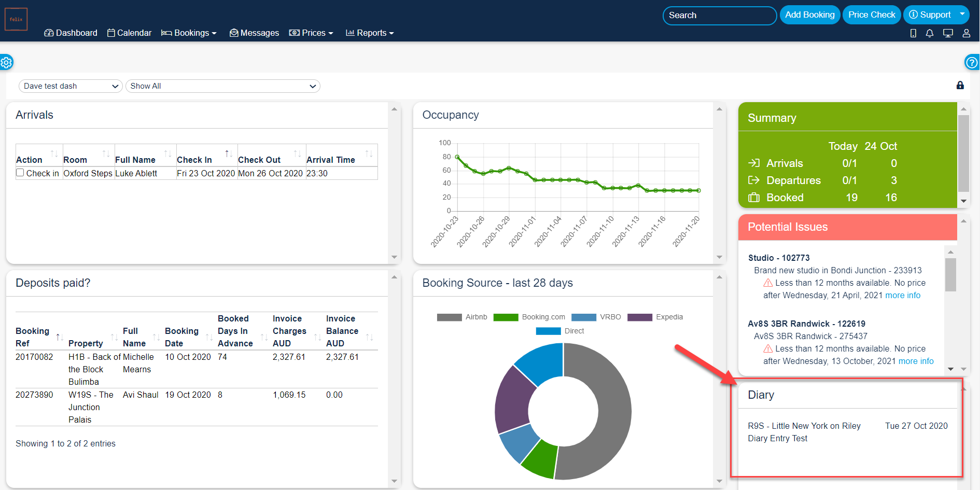Click the mobile device icon
The height and width of the screenshot is (490, 980).
pos(913,33)
